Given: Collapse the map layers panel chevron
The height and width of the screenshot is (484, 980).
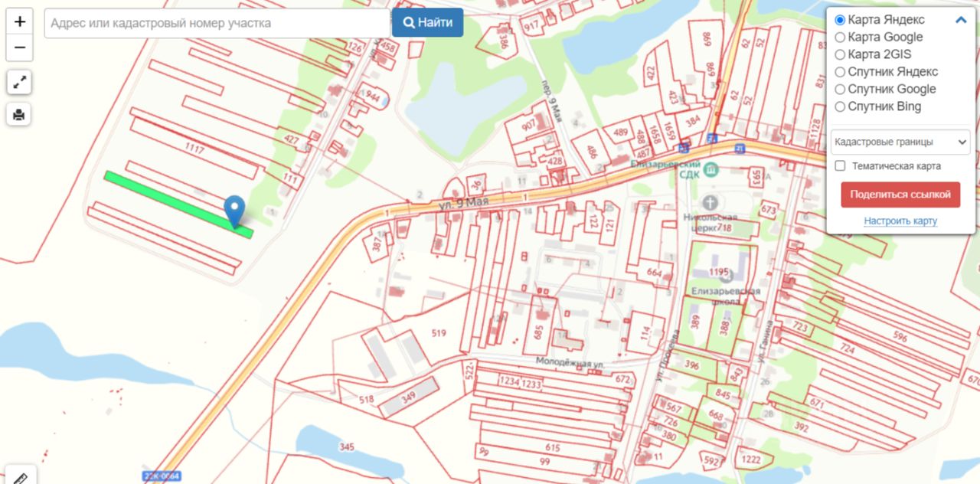Looking at the screenshot, I should (961, 21).
